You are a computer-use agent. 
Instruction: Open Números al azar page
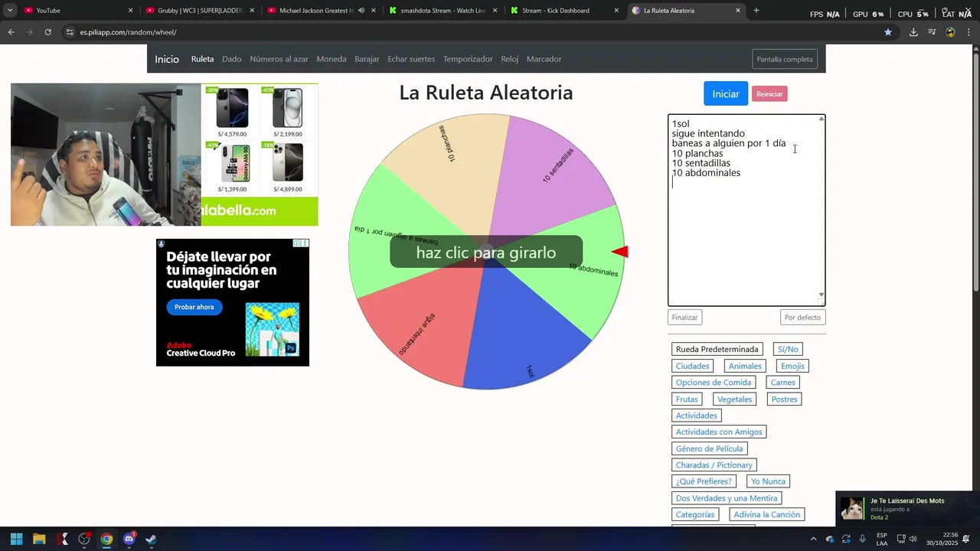pyautogui.click(x=279, y=59)
